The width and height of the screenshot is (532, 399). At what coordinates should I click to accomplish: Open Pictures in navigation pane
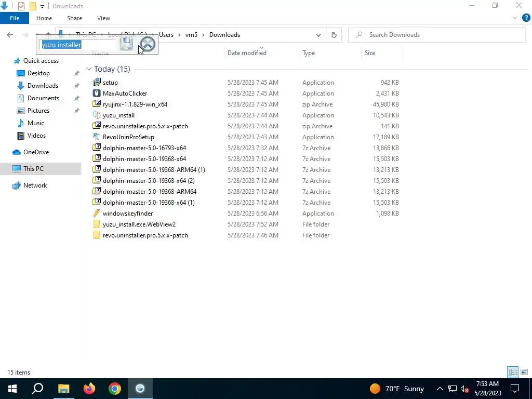38,111
